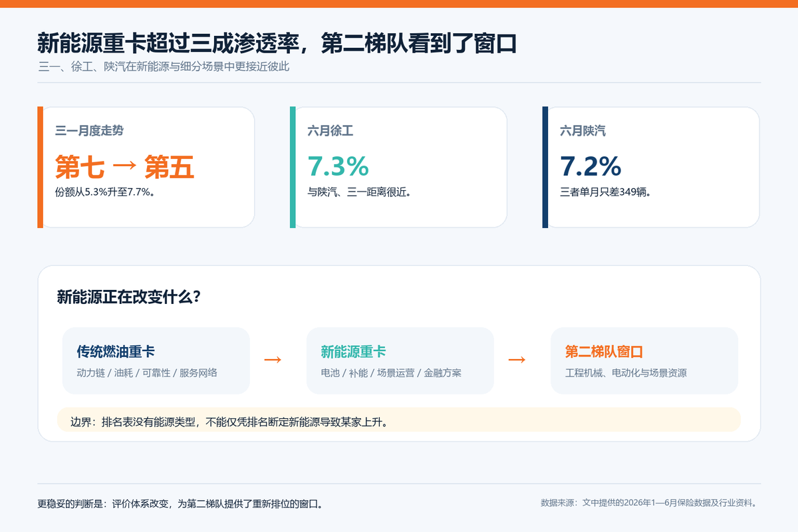Click the subtitle 三一、徐工、陕汽在新能源与细分场景中更接近彼此
Screen dimensions: 798x532
(164, 66)
